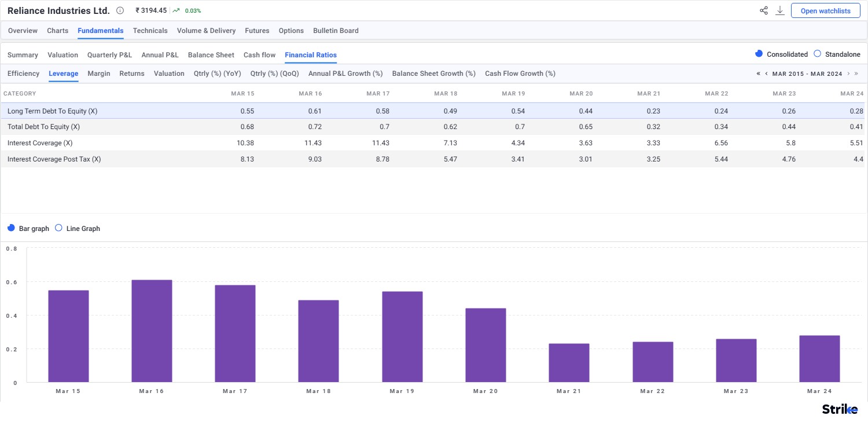Click the Mar 24 bar in chart
868x422 pixels.
pyautogui.click(x=819, y=359)
